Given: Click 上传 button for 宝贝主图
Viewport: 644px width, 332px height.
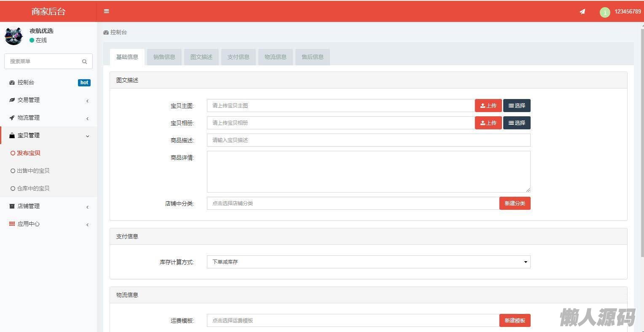Looking at the screenshot, I should tap(488, 106).
